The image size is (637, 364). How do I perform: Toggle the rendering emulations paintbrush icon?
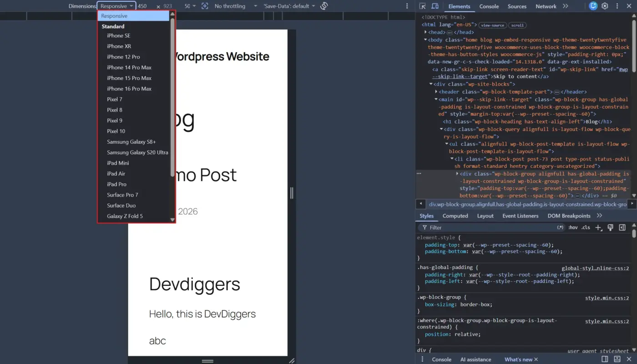610,227
